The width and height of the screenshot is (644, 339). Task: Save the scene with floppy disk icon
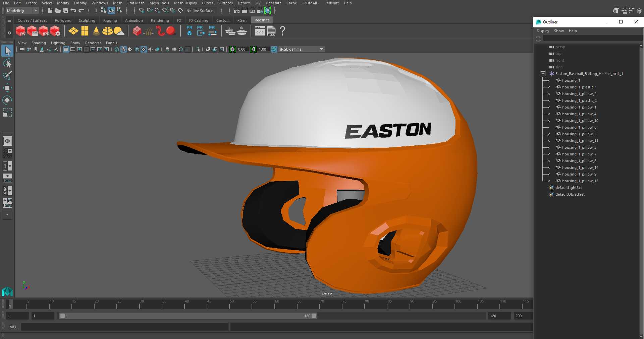pyautogui.click(x=66, y=11)
